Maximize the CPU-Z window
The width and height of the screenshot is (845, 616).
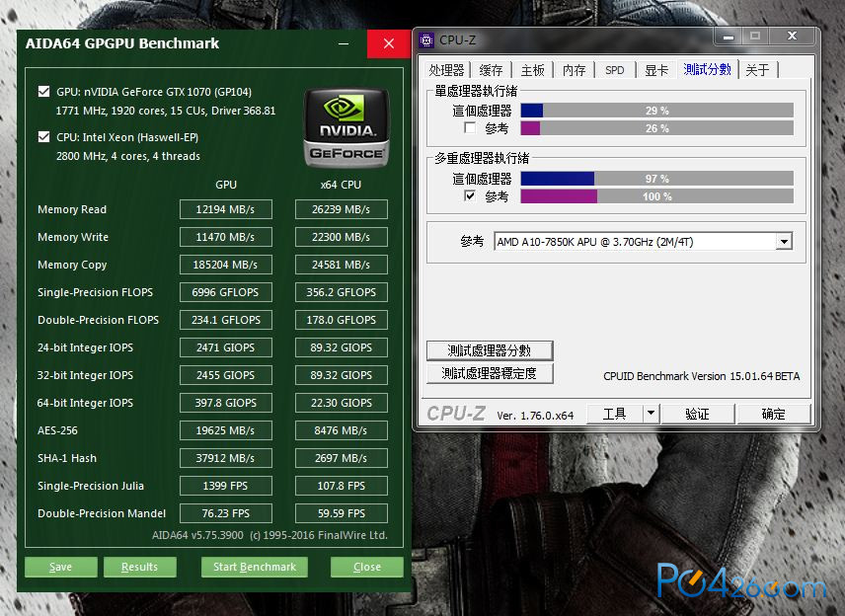pyautogui.click(x=755, y=37)
